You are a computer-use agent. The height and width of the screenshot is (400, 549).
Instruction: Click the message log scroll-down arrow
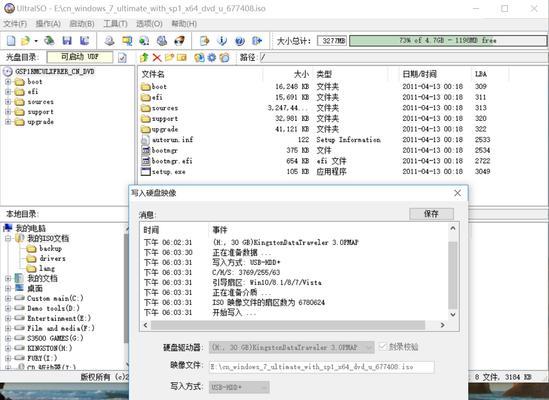[453, 314]
